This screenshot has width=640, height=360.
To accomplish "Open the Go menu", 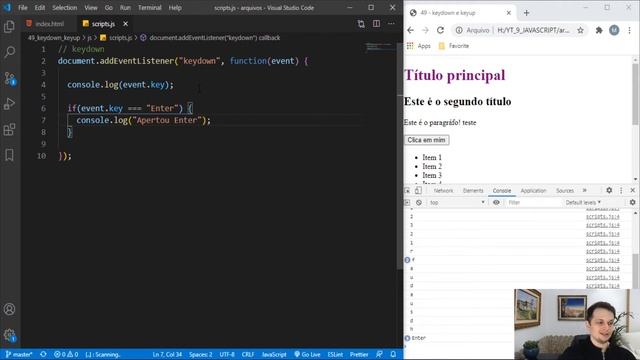I will click(109, 7).
